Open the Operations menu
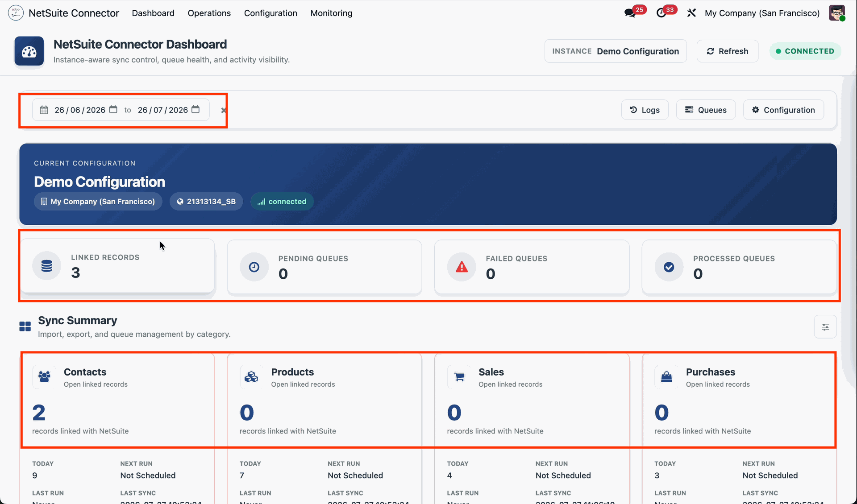 [209, 13]
